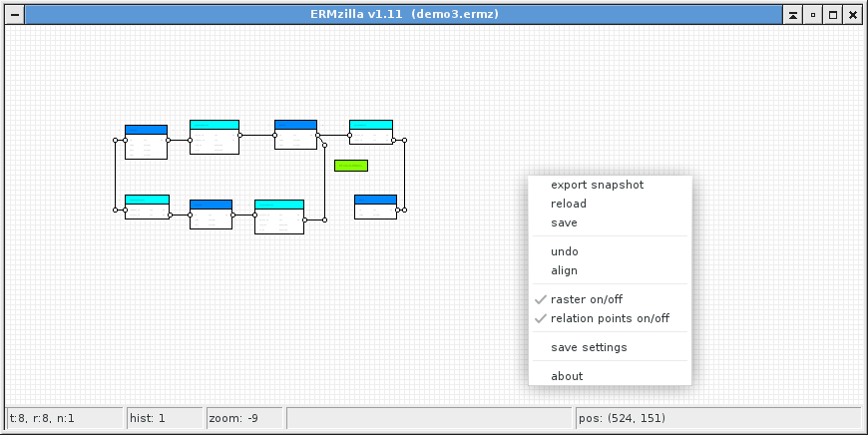Image resolution: width=868 pixels, height=435 pixels.
Task: Choose reload from the context menu
Action: tap(569, 204)
